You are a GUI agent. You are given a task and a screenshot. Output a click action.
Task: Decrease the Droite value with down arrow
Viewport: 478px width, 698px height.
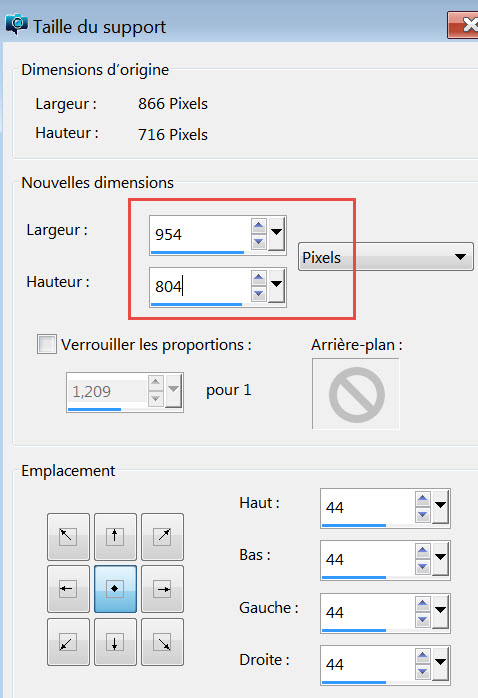423,671
